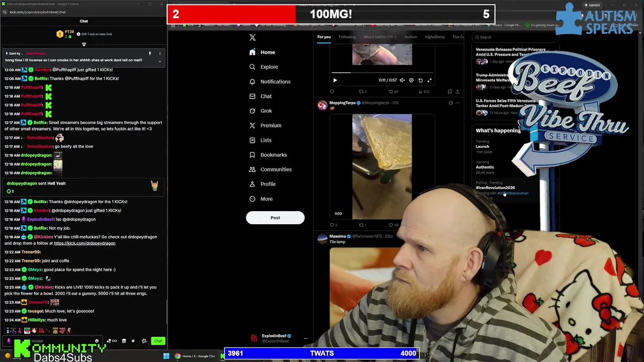Play the video at 0:11 / 0:57
The image size is (644, 362).
tap(335, 80)
